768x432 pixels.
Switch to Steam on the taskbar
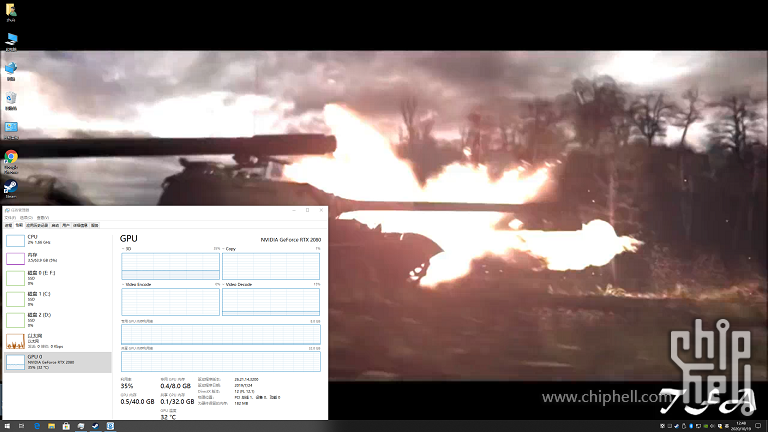[96, 426]
